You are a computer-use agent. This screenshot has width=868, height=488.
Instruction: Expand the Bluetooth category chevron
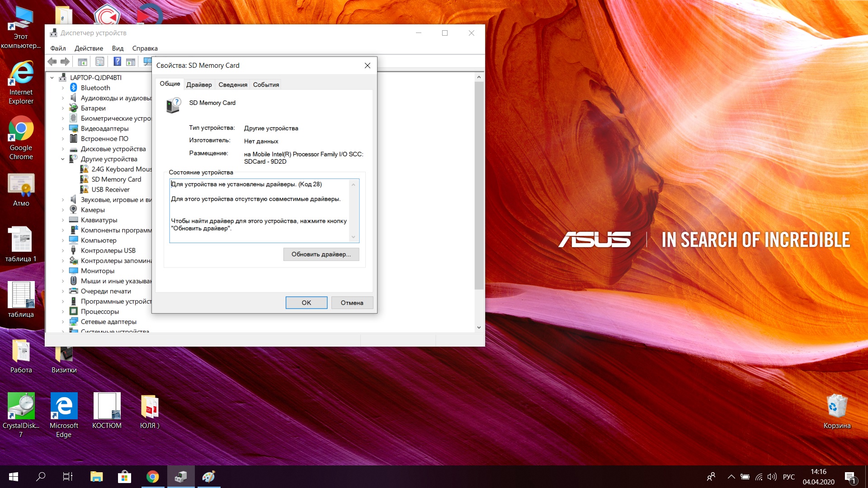[63, 88]
